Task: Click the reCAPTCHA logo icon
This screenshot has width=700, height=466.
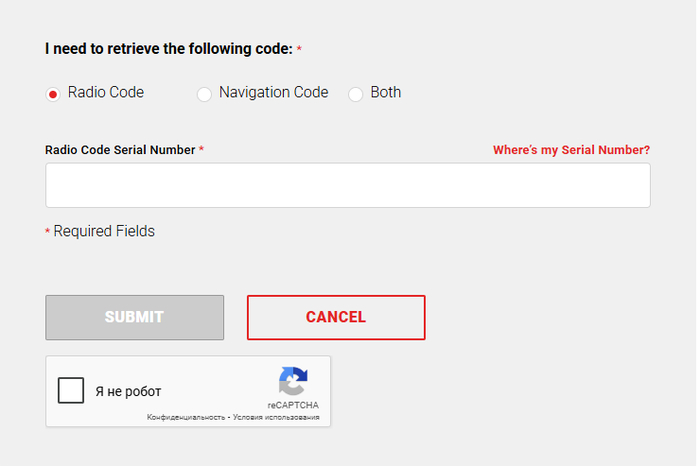Action: coord(293,382)
